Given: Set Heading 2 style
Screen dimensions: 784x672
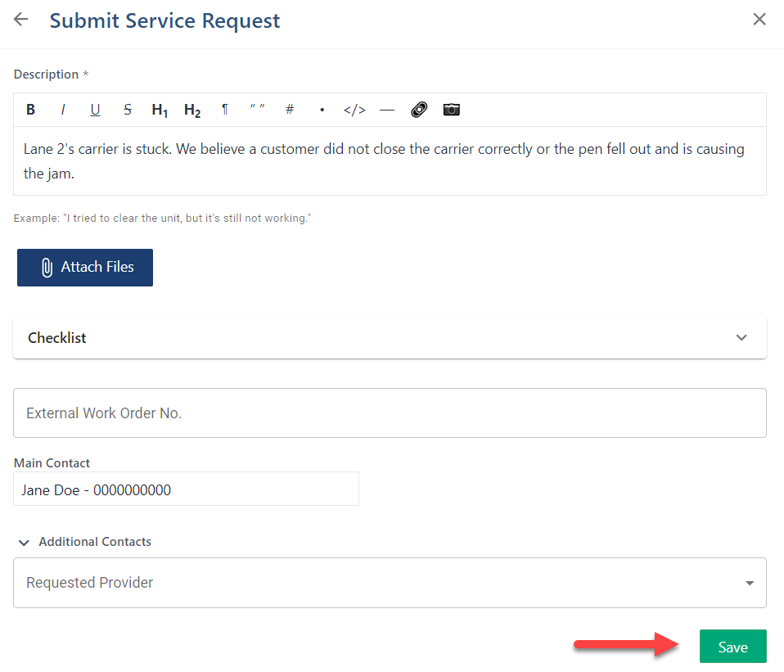Looking at the screenshot, I should coord(192,110).
